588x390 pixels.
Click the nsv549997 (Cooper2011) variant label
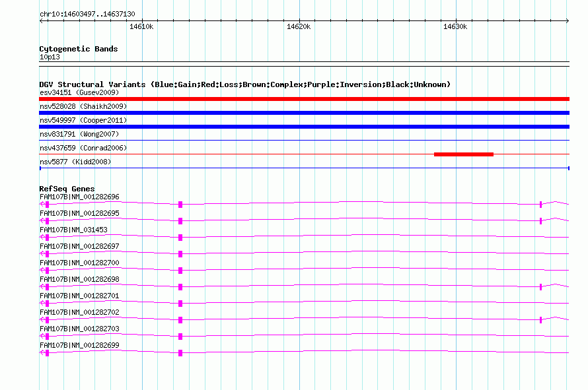click(83, 120)
